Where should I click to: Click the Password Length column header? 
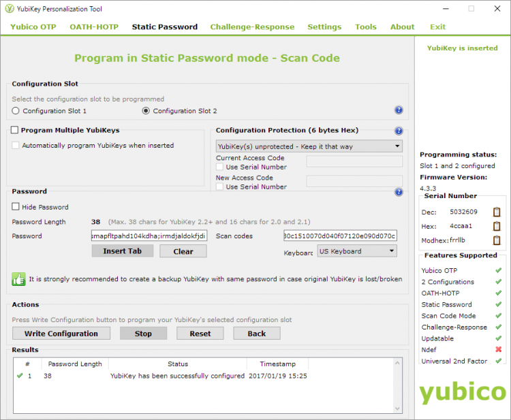pyautogui.click(x=75, y=364)
